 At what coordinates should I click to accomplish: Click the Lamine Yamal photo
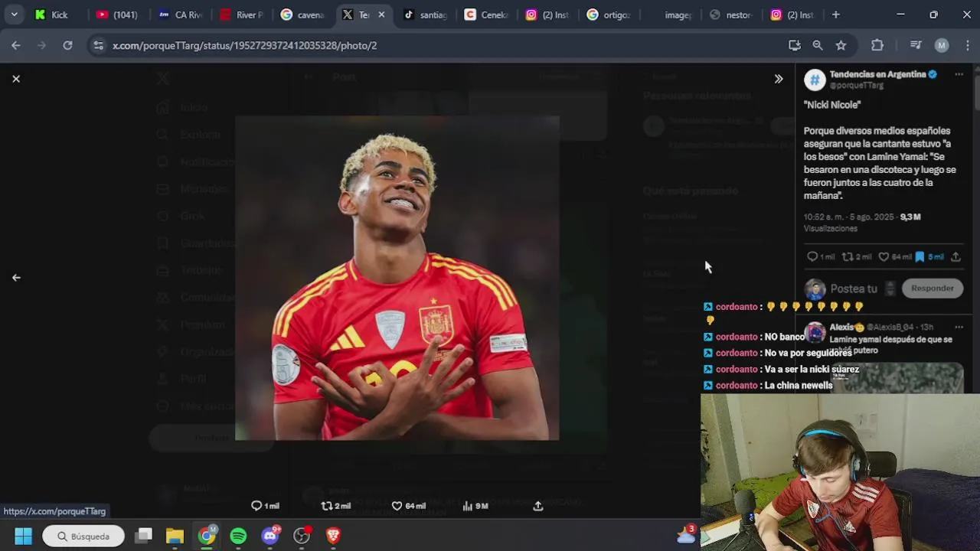click(397, 279)
